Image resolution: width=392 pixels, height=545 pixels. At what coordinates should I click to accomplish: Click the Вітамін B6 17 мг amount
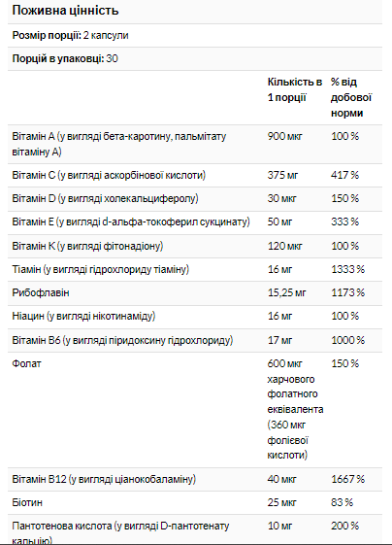tap(279, 340)
